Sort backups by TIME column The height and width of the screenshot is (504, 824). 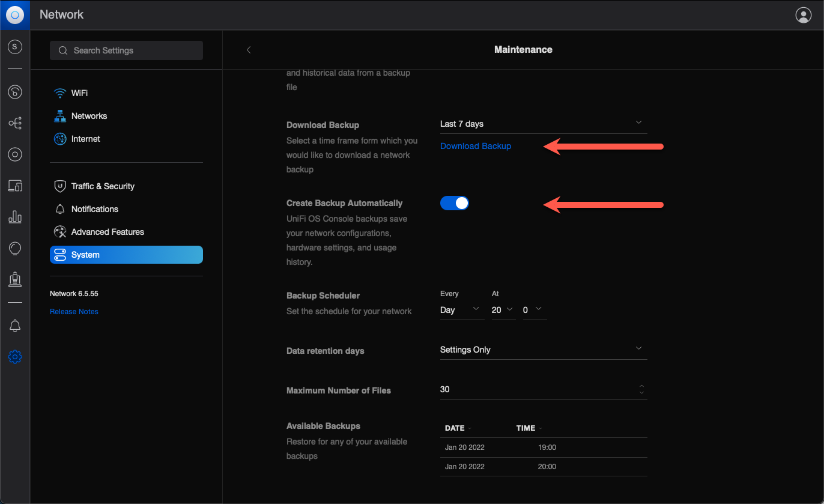pyautogui.click(x=529, y=428)
